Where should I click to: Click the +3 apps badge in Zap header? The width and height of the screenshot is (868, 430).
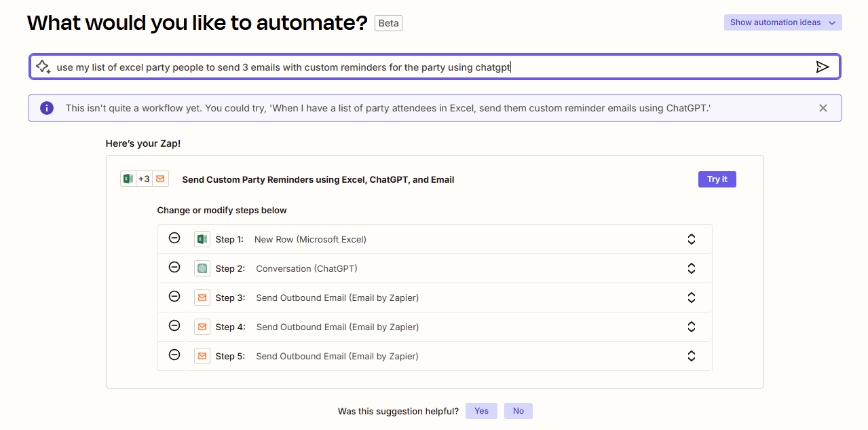click(x=144, y=179)
